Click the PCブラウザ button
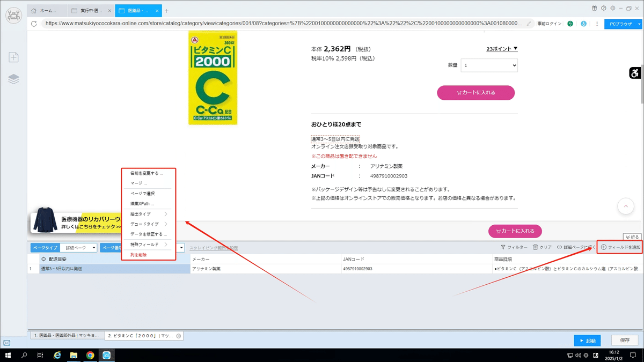 point(619,24)
